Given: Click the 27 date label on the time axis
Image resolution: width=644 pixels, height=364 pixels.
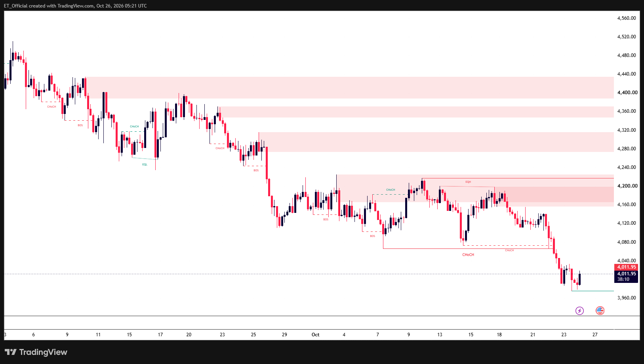Looking at the screenshot, I should [x=595, y=335].
